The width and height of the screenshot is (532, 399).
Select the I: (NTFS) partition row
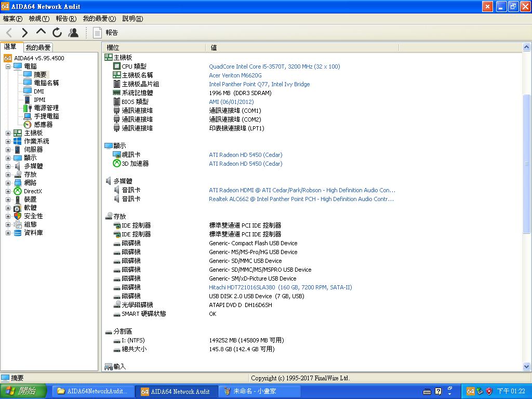point(133,340)
